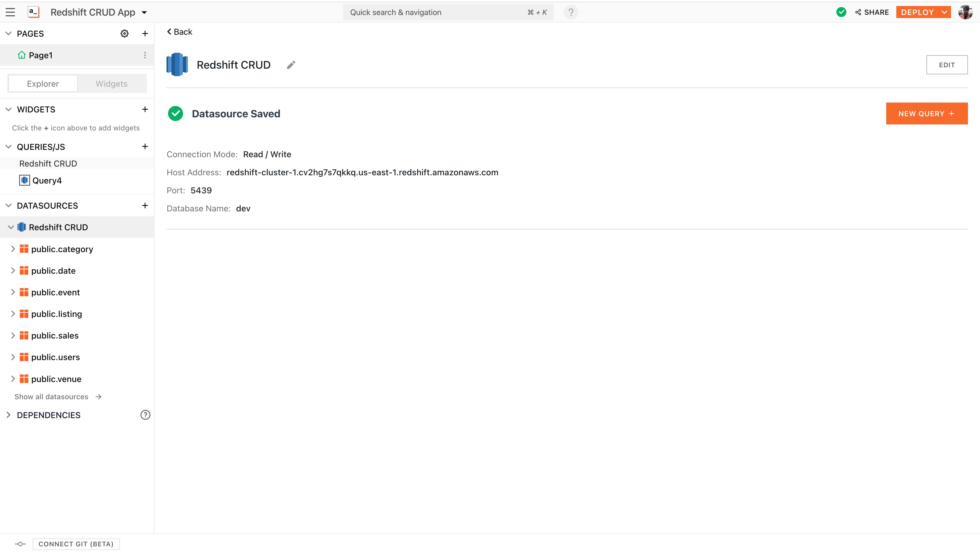Viewport: 980px width, 554px height.
Task: Switch to the Widgets tab
Action: [112, 84]
